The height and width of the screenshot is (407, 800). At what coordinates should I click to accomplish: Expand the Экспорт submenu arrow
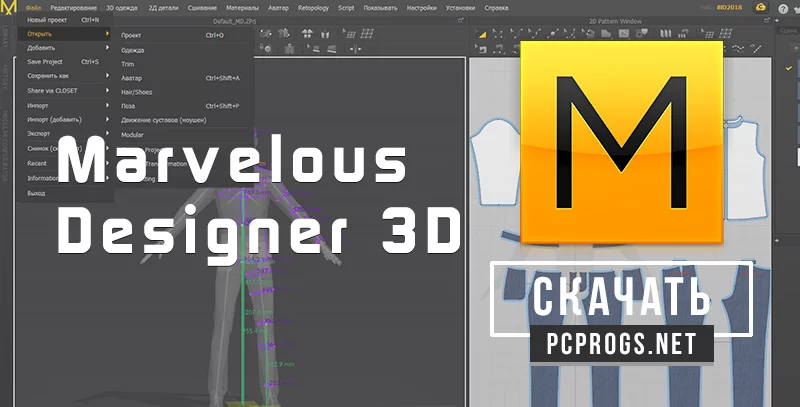(x=107, y=133)
